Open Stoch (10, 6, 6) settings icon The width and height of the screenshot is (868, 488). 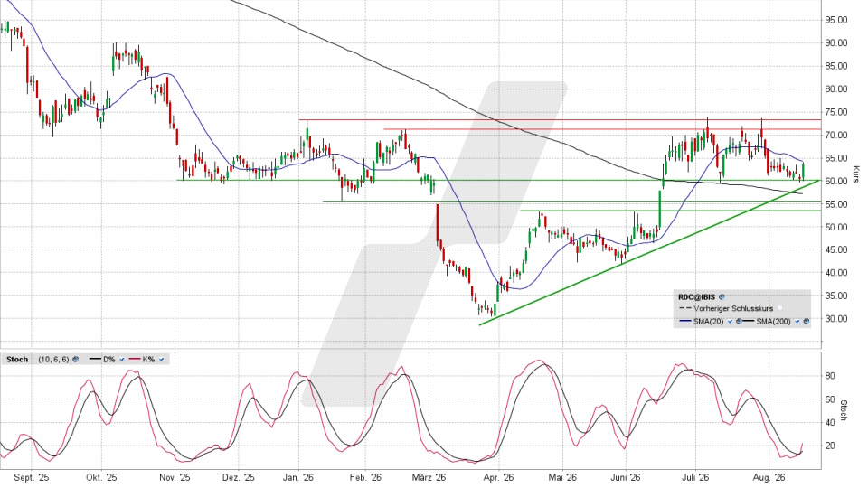[75, 359]
